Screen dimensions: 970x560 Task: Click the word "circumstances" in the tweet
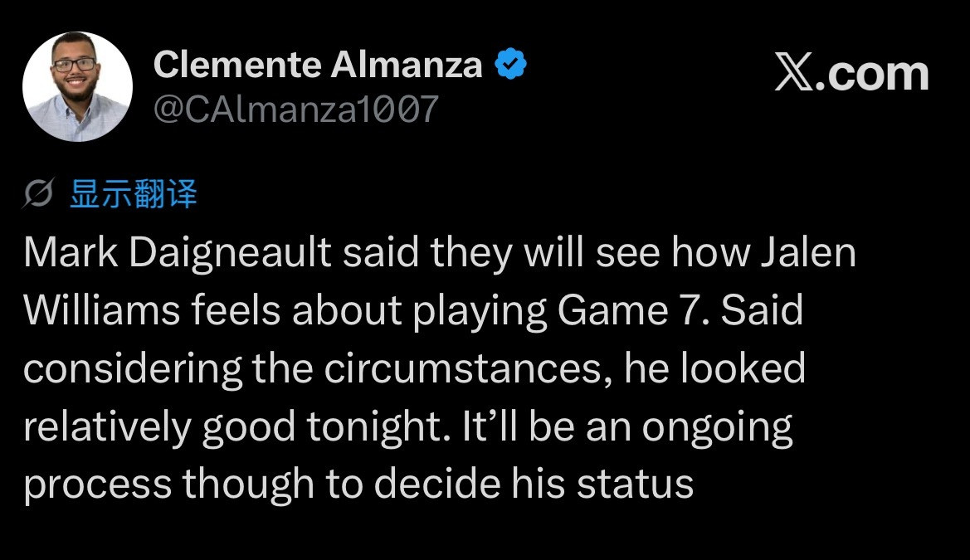463,368
